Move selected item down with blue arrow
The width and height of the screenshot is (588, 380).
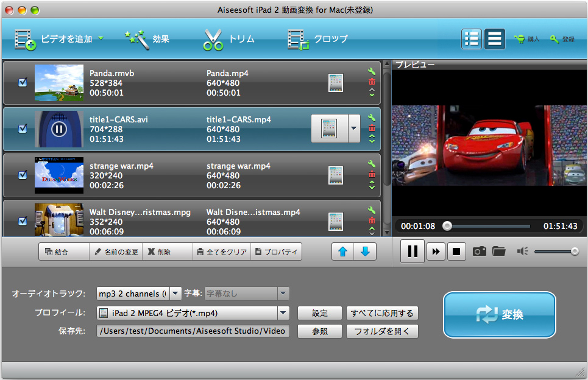coord(365,252)
